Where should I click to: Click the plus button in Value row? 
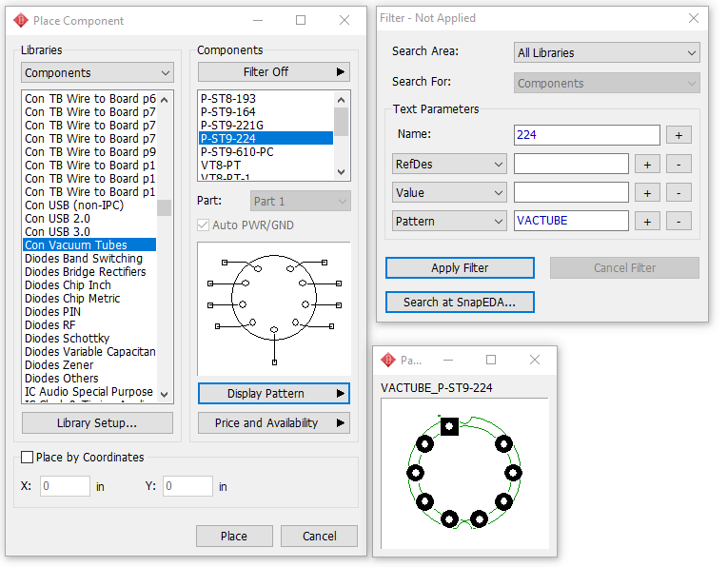point(647,193)
